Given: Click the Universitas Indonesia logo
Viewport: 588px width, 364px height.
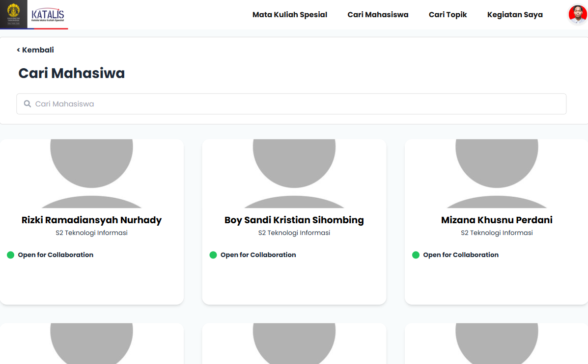Looking at the screenshot, I should [13, 14].
